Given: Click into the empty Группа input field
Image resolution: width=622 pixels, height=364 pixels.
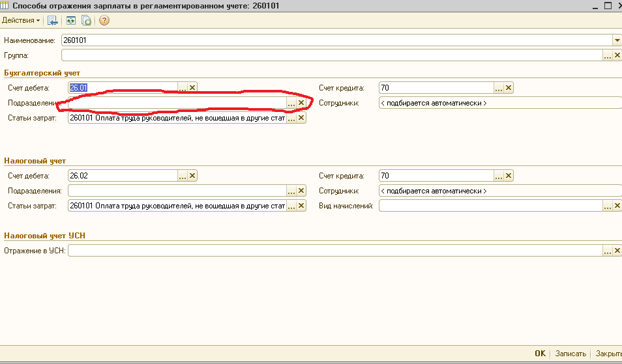Looking at the screenshot, I should coord(333,55).
